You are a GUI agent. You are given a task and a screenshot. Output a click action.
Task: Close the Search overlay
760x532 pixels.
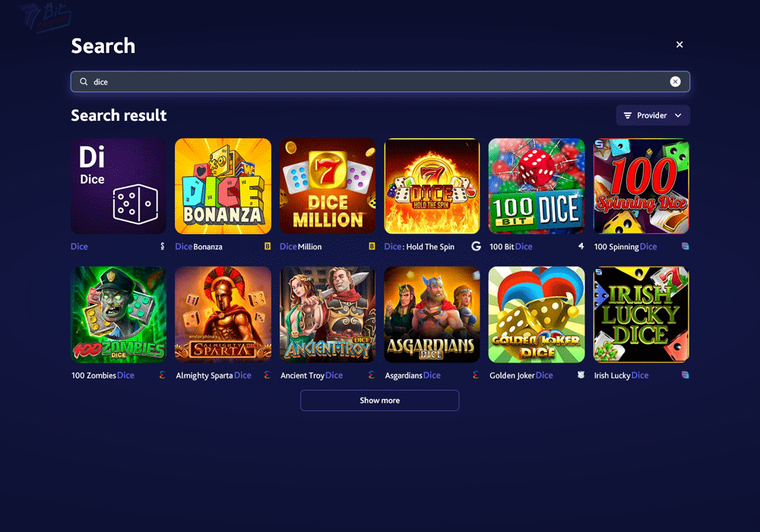pyautogui.click(x=679, y=45)
